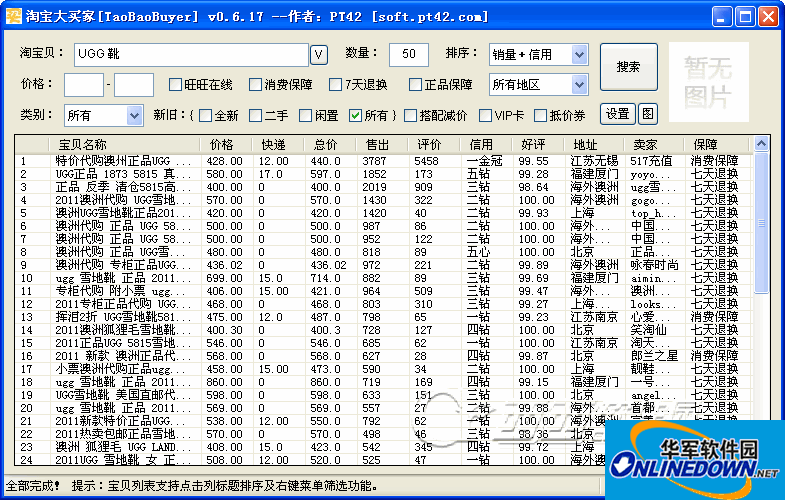This screenshot has height=500, width=785.
Task: Focus the 淘宝贝 keyword field with UGG 靴
Action: click(191, 55)
